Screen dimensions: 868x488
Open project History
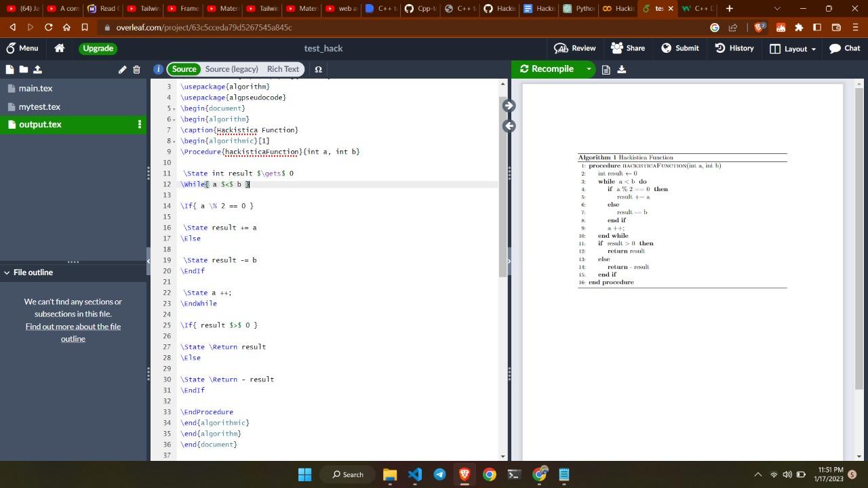coord(734,48)
